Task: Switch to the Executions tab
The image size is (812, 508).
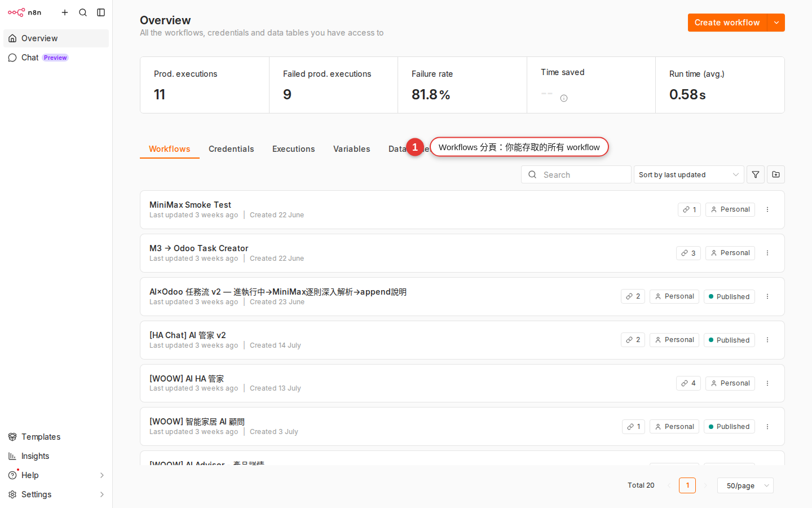Action: 294,149
